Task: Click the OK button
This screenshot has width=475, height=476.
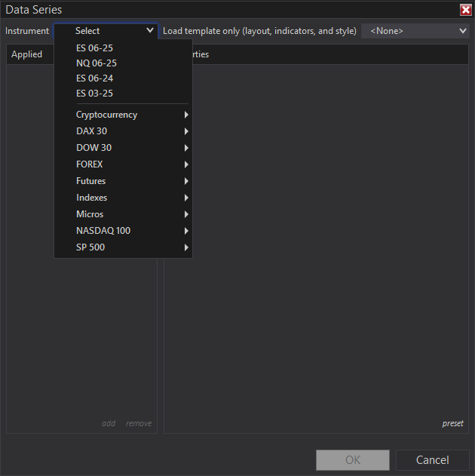Action: click(x=353, y=460)
